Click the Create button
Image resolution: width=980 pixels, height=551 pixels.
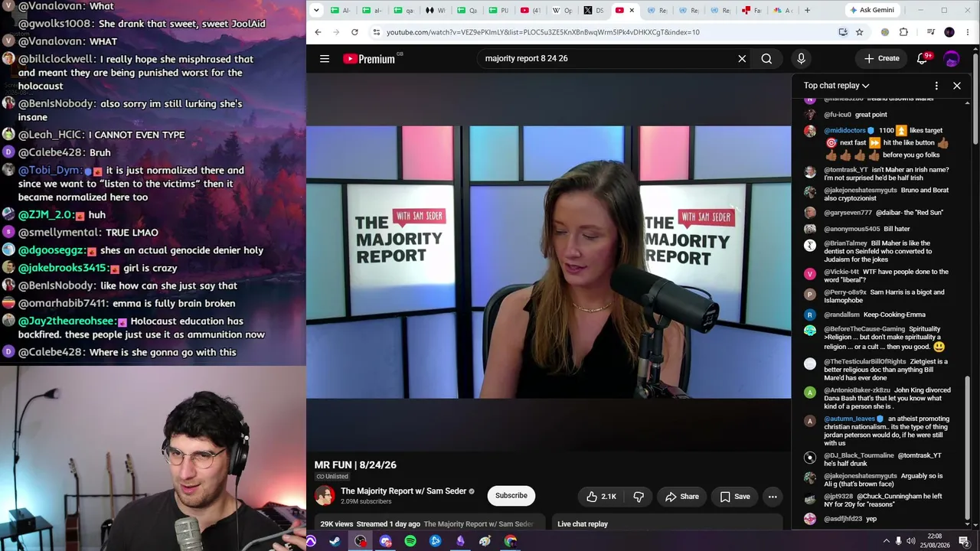point(882,58)
